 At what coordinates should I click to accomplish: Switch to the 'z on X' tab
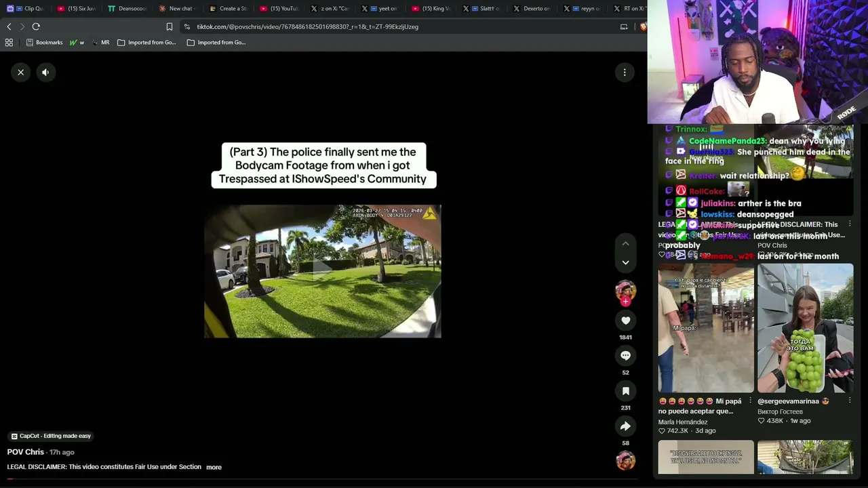[330, 8]
